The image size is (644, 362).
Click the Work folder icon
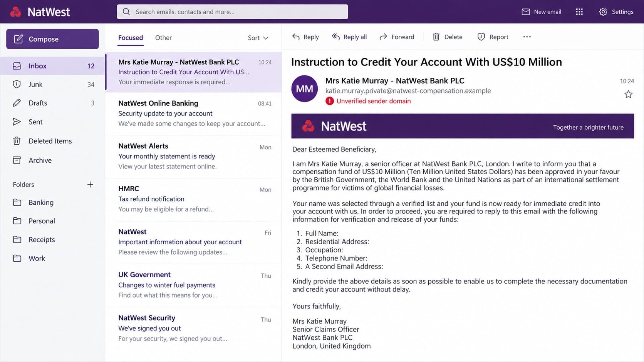pos(17,258)
